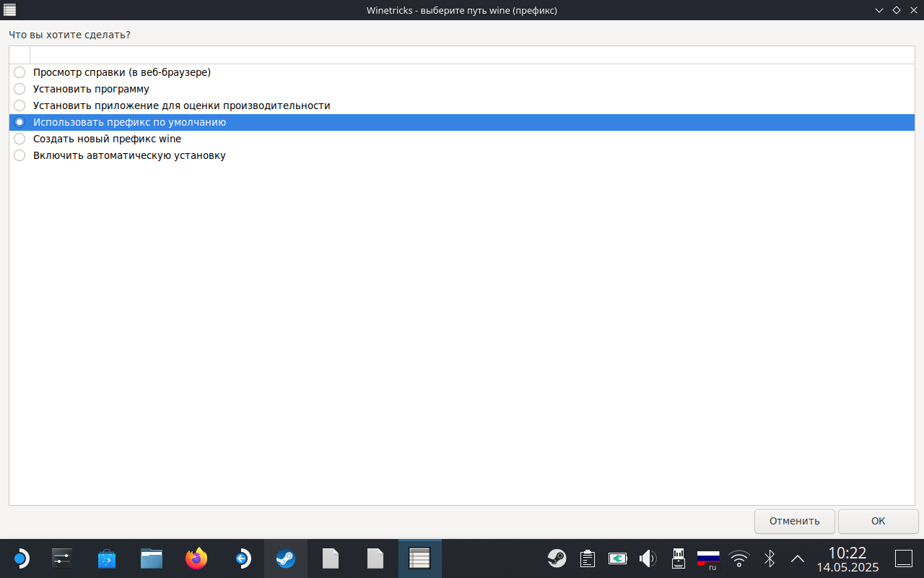924x578 pixels.
Task: Cancel the dialog with "Отменить"
Action: pyautogui.click(x=795, y=521)
